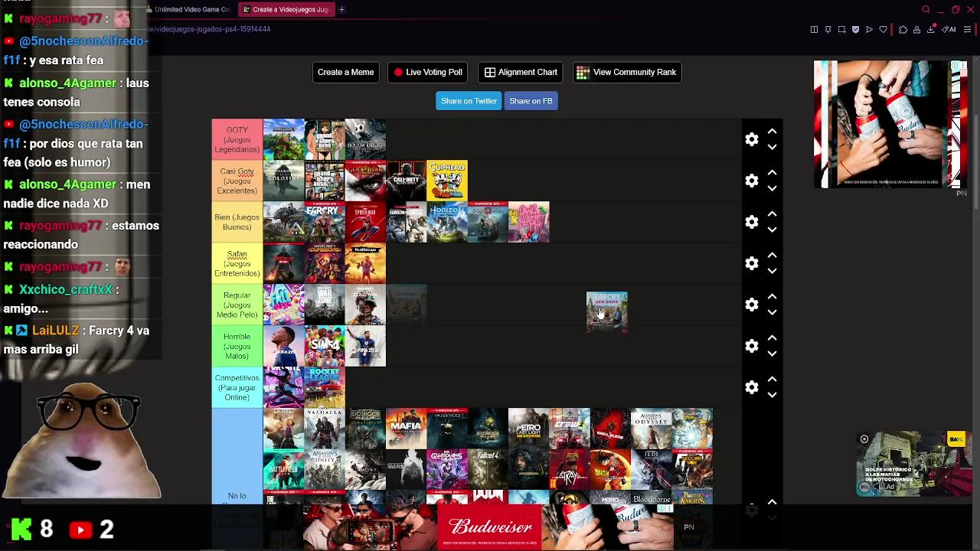The height and width of the screenshot is (551, 980).
Task: Move the Casi Goty row down
Action: (x=773, y=188)
